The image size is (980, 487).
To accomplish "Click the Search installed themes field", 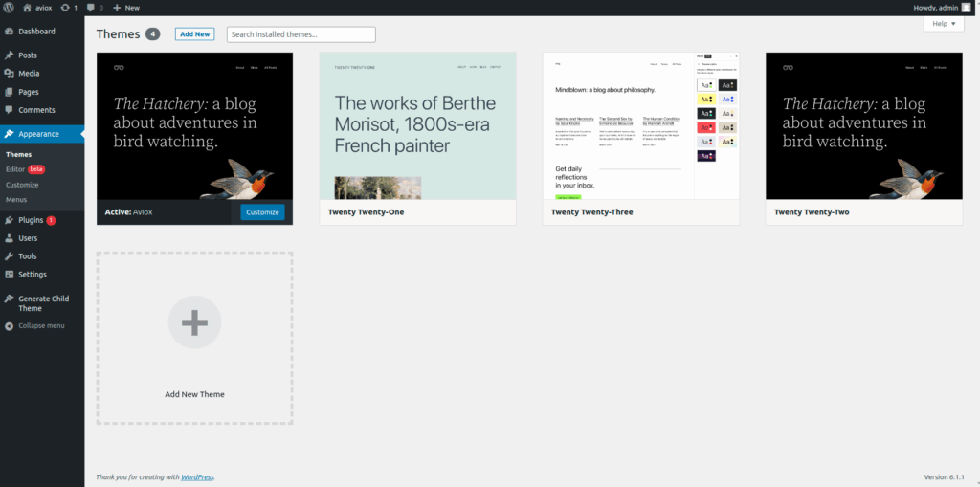I will coord(301,34).
